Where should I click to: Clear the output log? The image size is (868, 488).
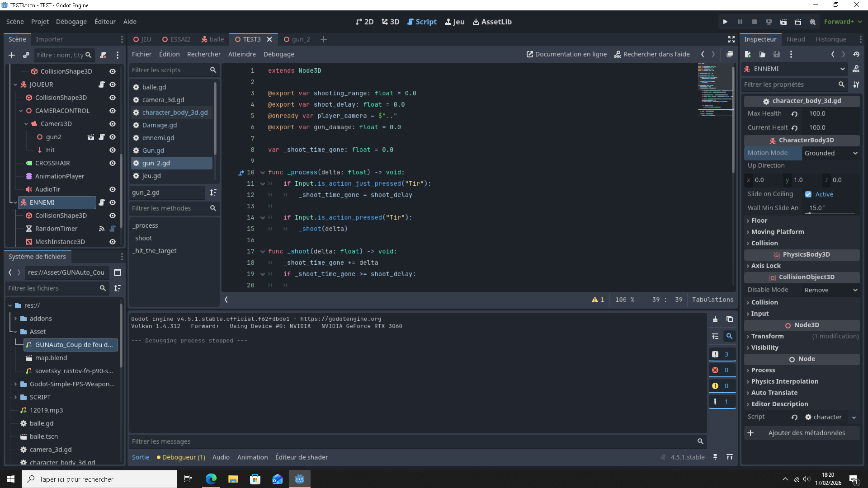pyautogui.click(x=715, y=319)
